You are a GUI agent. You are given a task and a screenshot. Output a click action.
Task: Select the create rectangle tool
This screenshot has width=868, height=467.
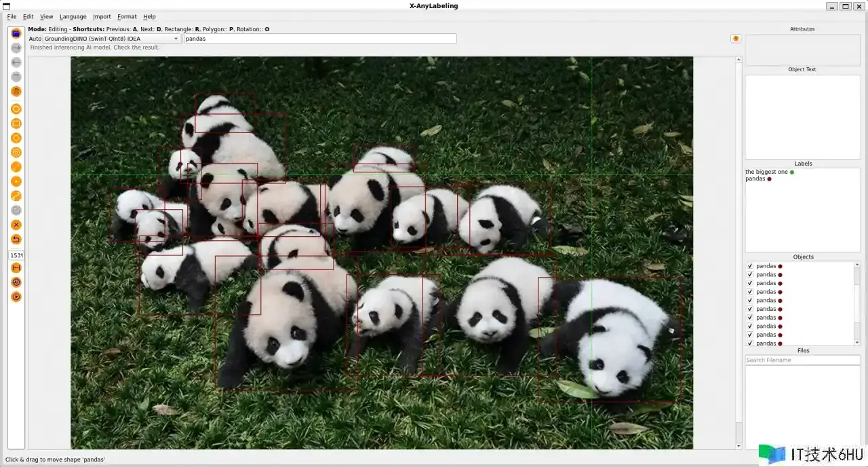coord(16,124)
